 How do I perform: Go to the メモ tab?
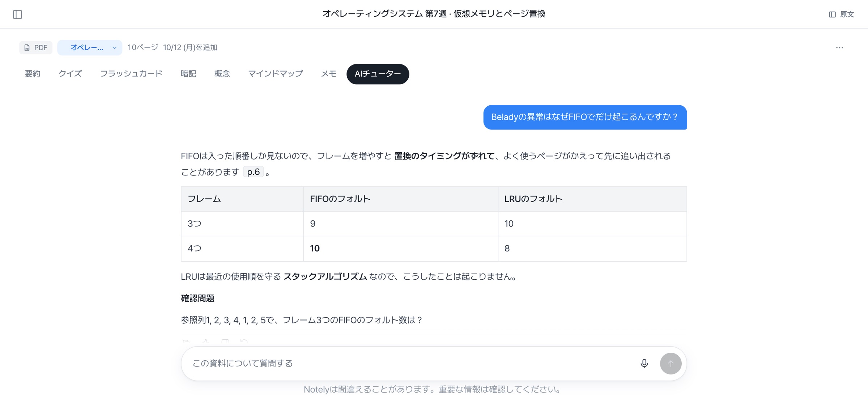328,74
